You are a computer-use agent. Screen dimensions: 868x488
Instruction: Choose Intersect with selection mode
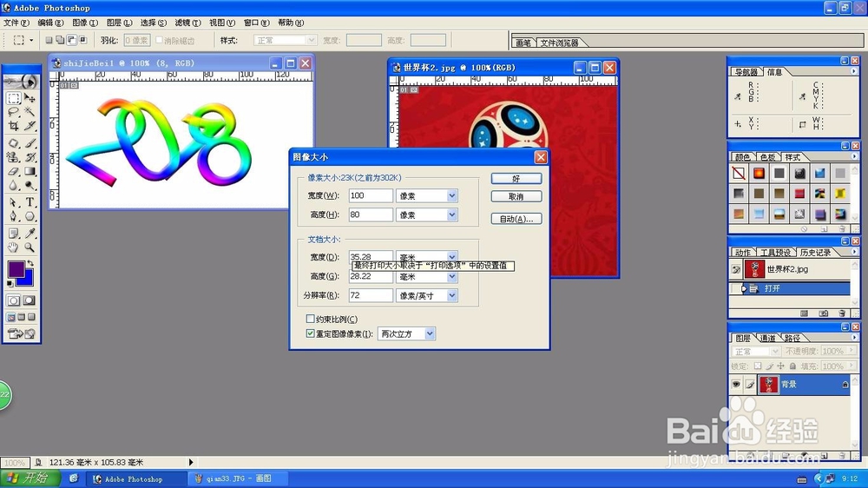(x=83, y=40)
